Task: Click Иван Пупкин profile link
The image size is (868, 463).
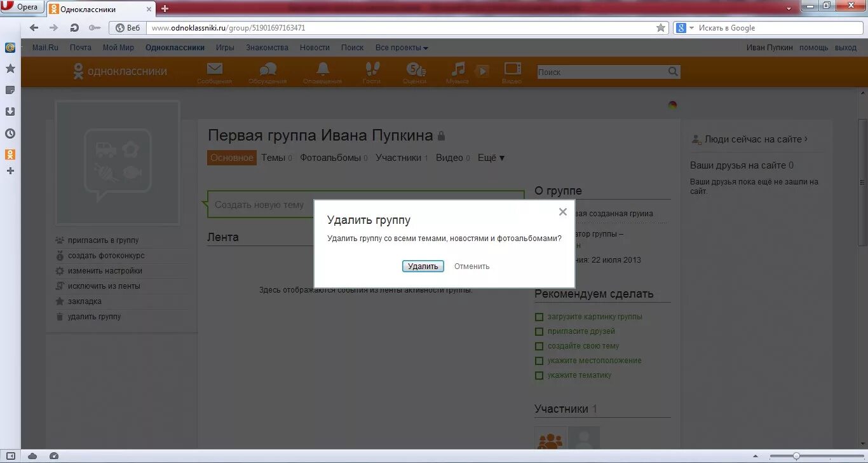Action: coord(770,48)
